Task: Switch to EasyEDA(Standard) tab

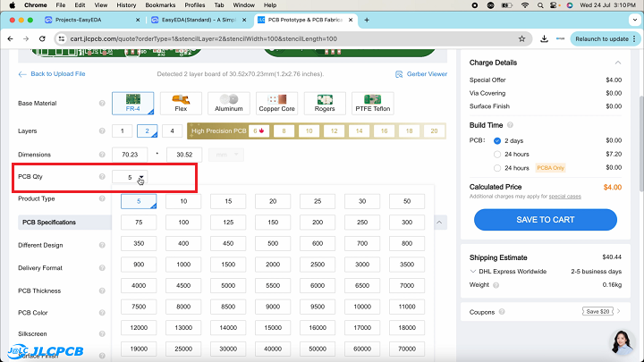Action: tap(199, 20)
